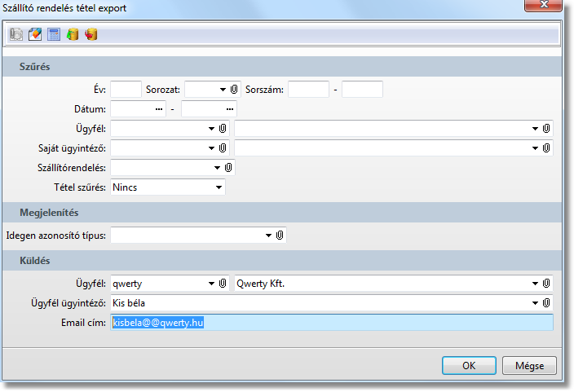Expand the Saját ügyintéző name dropdown
574x392 pixels.
tap(535, 148)
